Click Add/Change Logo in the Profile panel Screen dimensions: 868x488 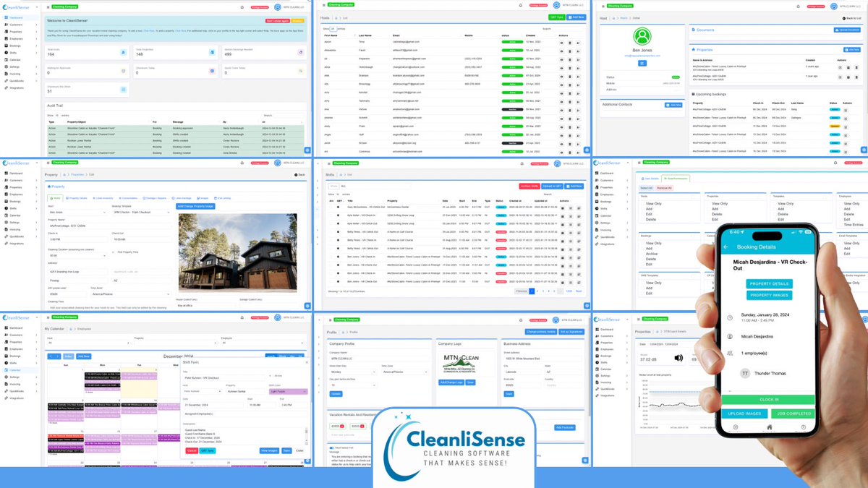pyautogui.click(x=451, y=382)
